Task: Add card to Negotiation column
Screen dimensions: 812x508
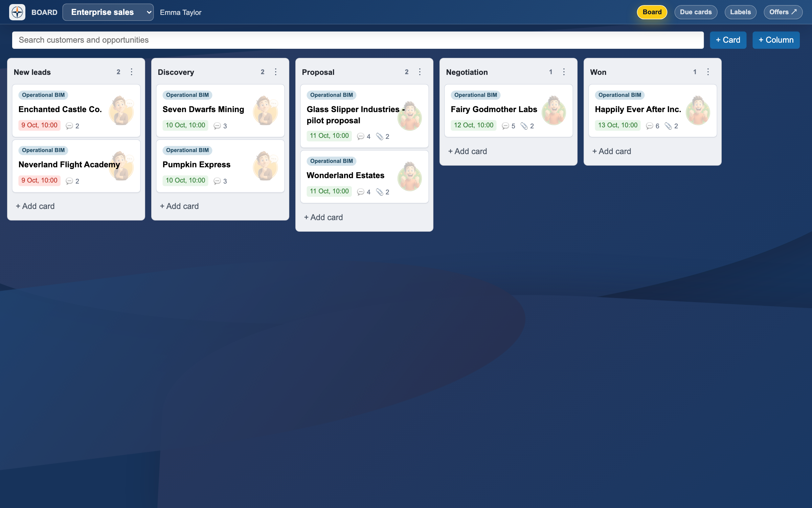Action: [x=468, y=151]
